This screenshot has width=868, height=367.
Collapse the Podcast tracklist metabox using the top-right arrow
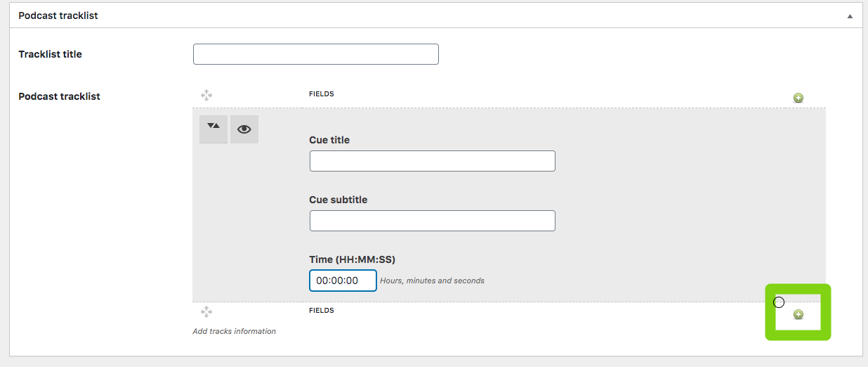coord(850,15)
